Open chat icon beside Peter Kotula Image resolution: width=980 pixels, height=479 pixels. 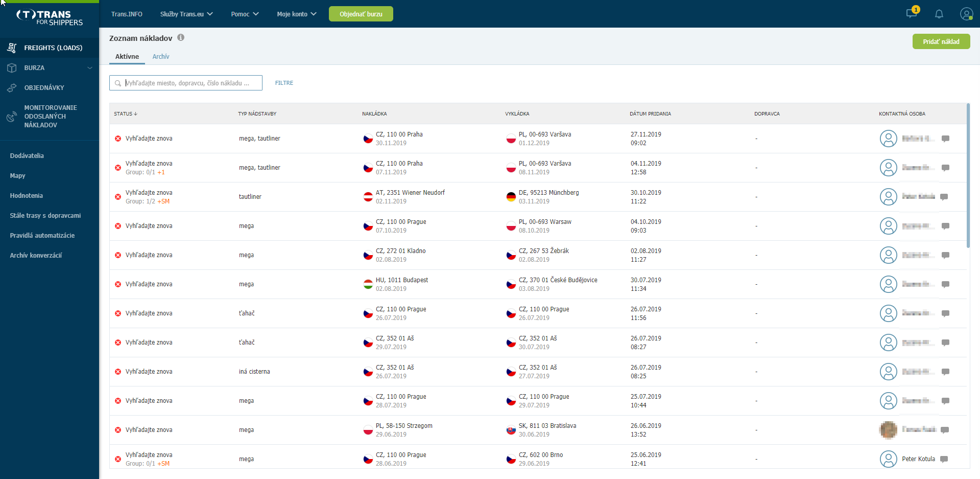[x=944, y=459]
